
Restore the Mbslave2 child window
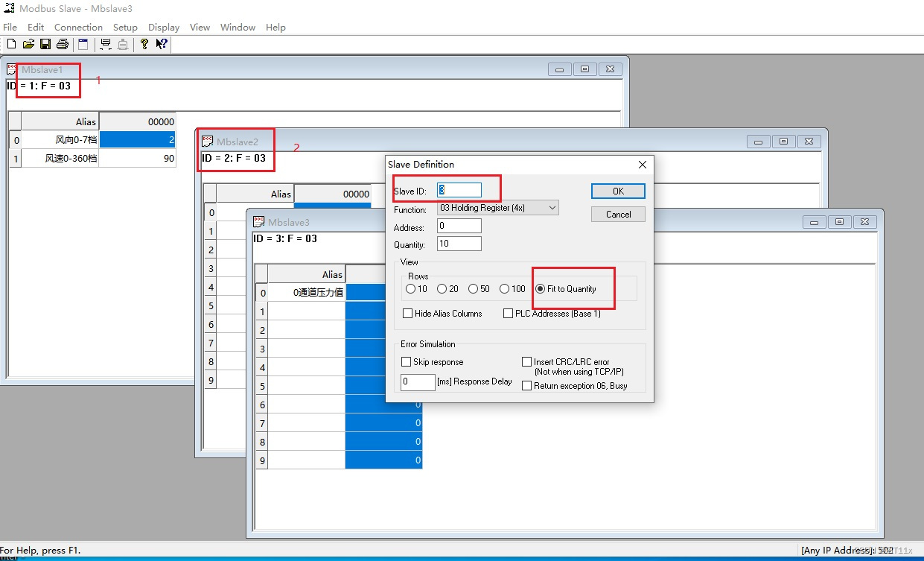[x=783, y=142]
